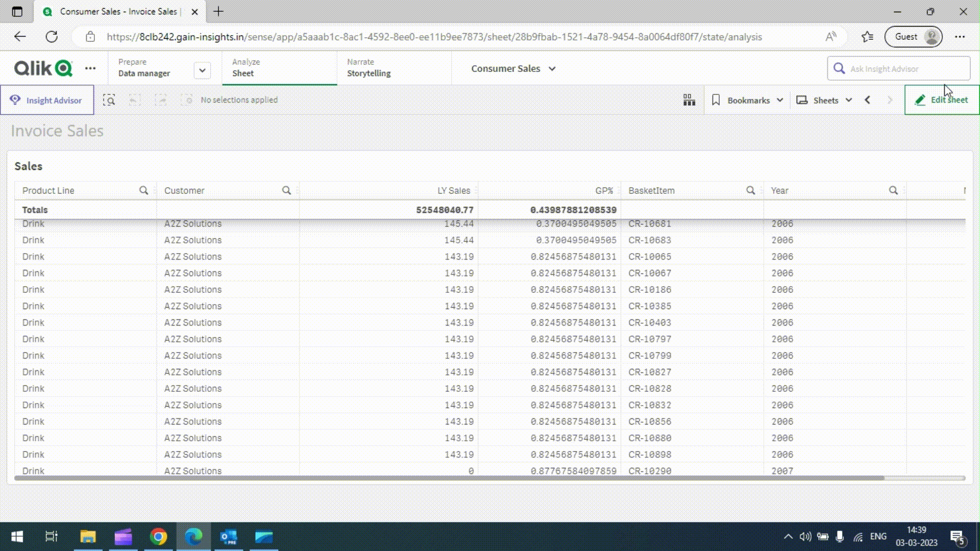The height and width of the screenshot is (551, 980).
Task: Select Year 2007 in last row
Action: tap(782, 471)
